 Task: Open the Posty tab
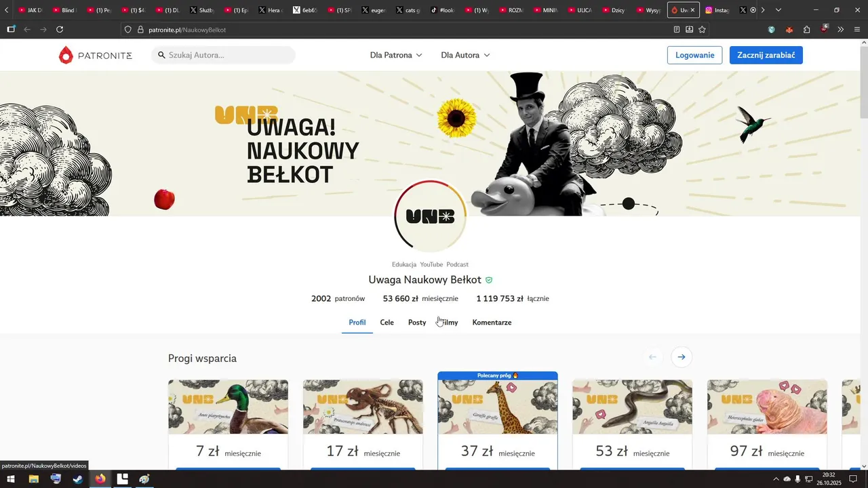coord(417,323)
